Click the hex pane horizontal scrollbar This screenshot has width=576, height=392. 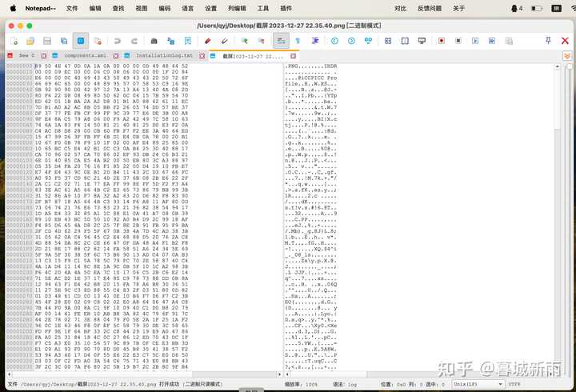click(144, 374)
